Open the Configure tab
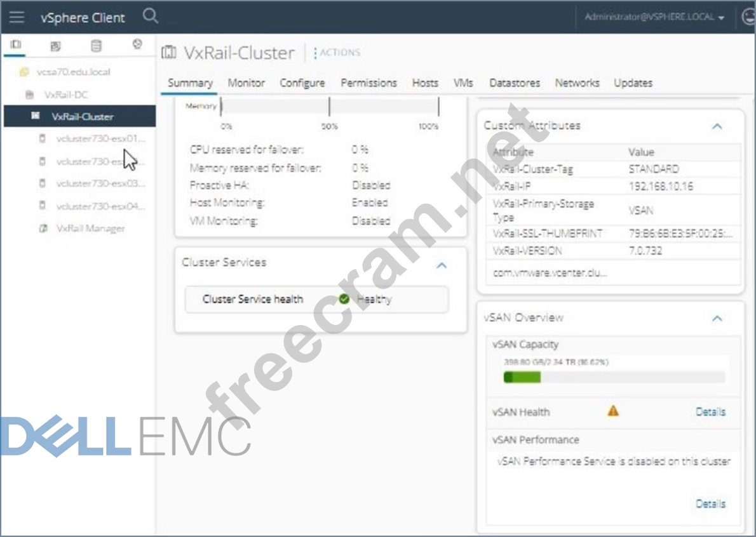Viewport: 756px width, 537px height. coord(302,83)
